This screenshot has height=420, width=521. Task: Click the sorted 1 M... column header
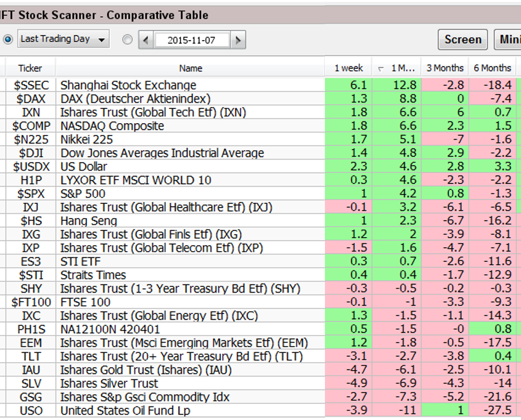(x=395, y=68)
